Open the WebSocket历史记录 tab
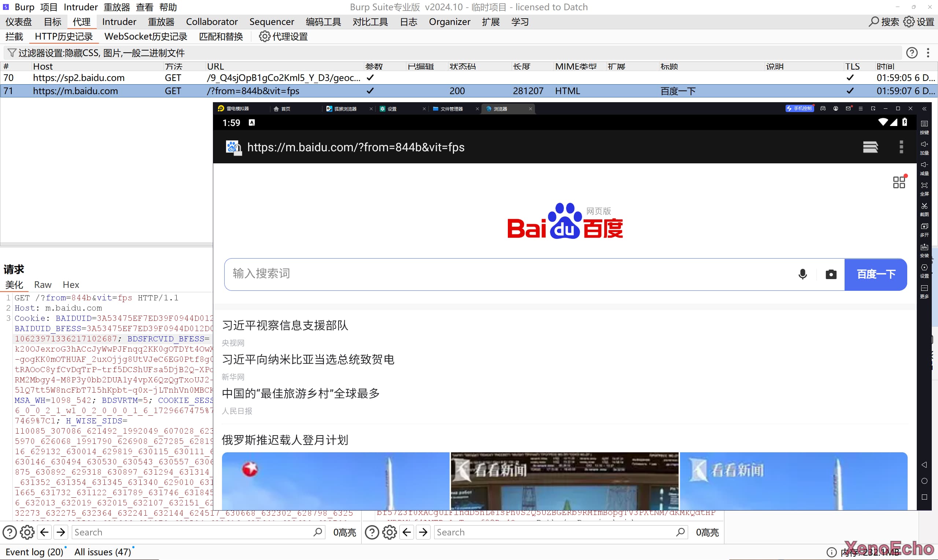Screen dimensions: 938x560 (x=146, y=37)
